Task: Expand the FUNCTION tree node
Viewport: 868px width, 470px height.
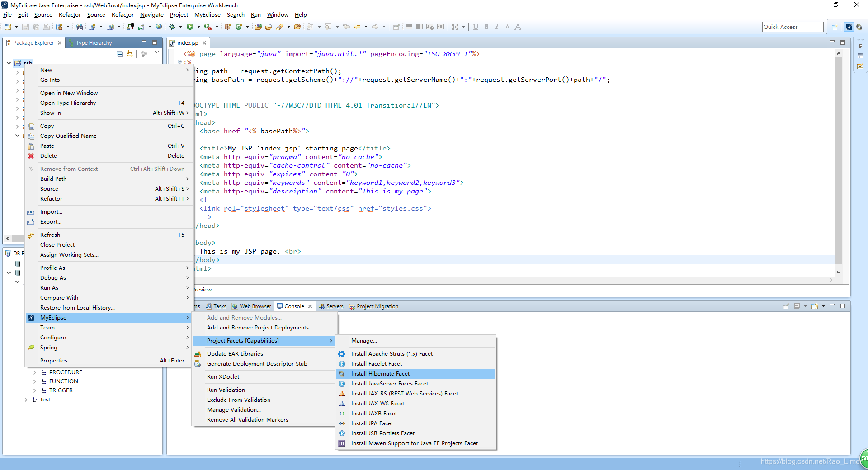Action: click(35, 382)
